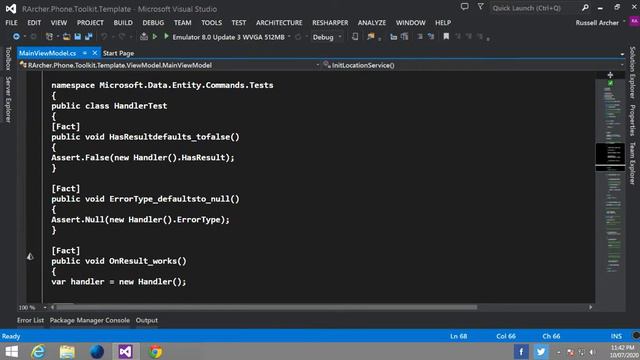
Task: Click the Quick Launch magnifier icon
Action: [585, 8]
